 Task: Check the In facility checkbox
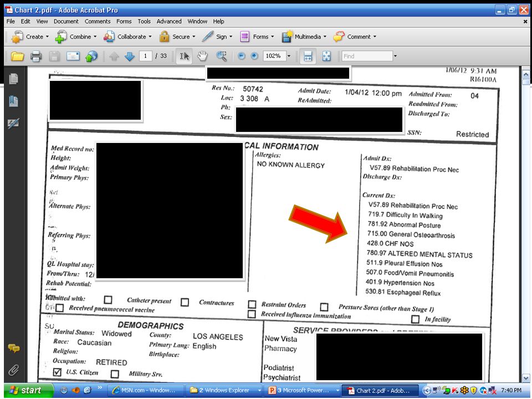click(415, 319)
